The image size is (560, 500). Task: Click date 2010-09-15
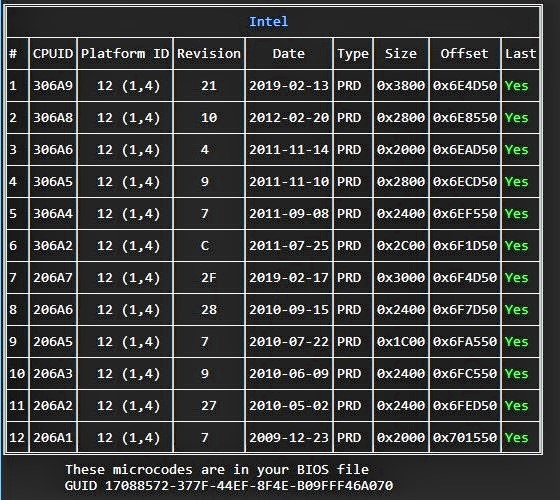tap(289, 310)
